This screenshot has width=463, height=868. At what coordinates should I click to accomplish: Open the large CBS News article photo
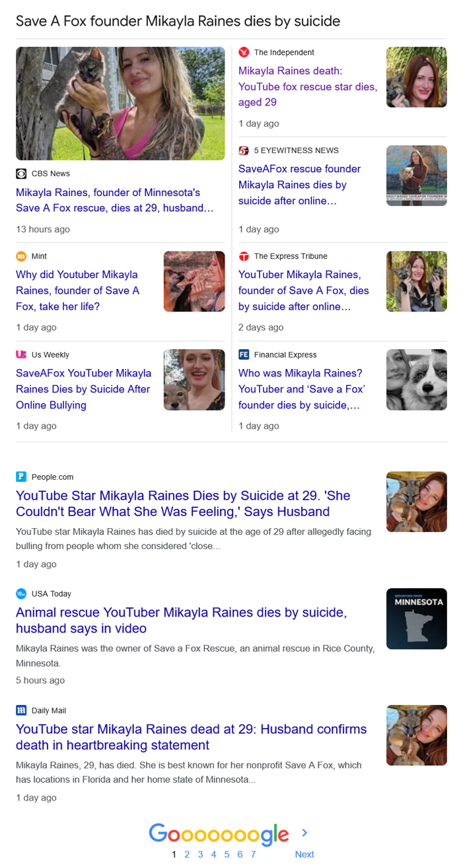120,104
